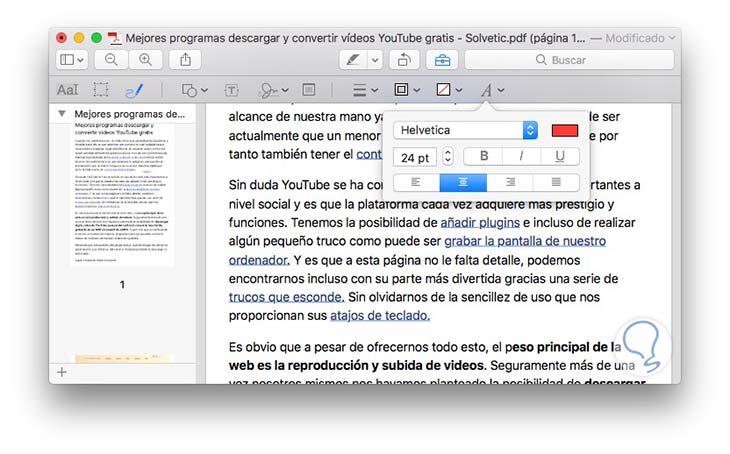730x454 pixels.
Task: Open the fill color menu
Action: click(449, 89)
